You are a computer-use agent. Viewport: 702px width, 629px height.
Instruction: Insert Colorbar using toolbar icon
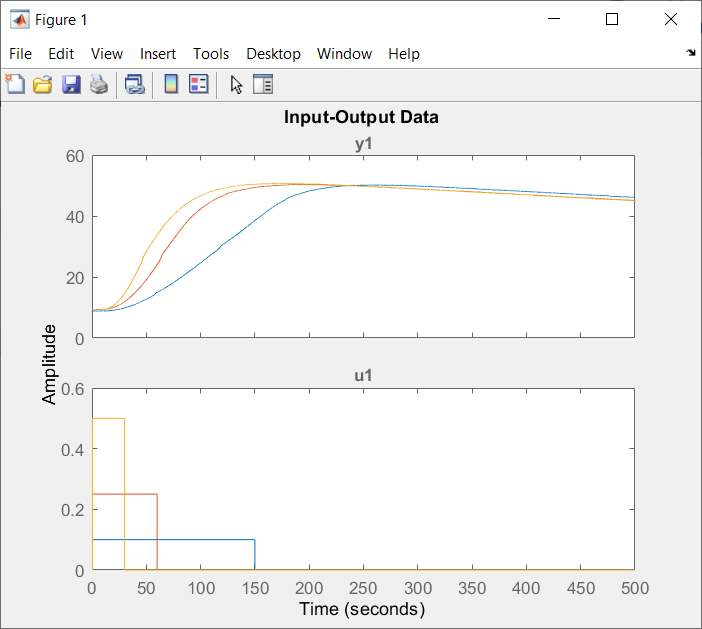(171, 84)
